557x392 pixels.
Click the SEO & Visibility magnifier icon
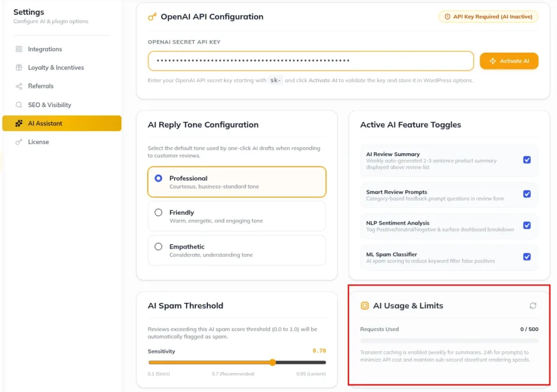pyautogui.click(x=19, y=105)
